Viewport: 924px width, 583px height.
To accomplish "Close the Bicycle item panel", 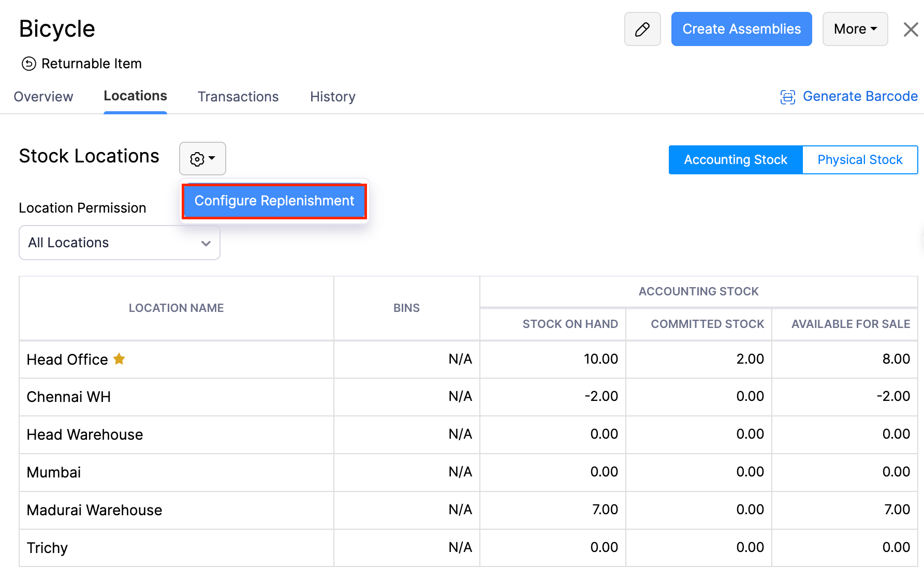I will coord(911,29).
